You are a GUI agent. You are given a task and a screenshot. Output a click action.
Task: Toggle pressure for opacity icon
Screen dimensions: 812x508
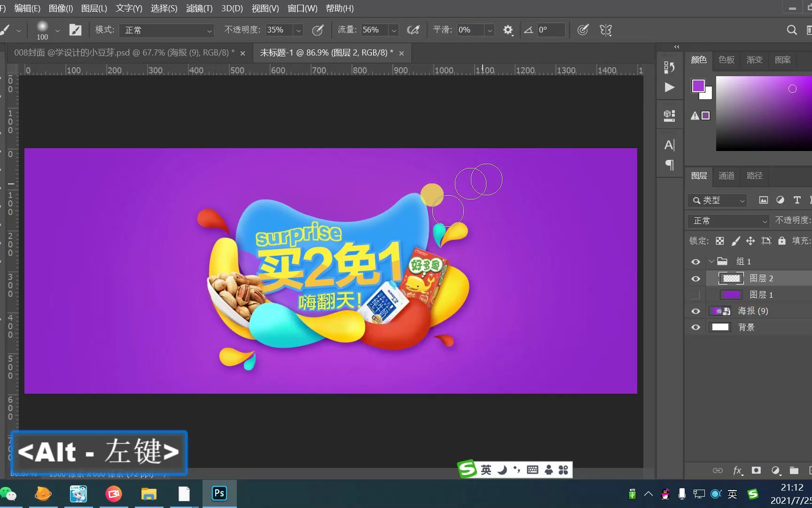pyautogui.click(x=318, y=30)
